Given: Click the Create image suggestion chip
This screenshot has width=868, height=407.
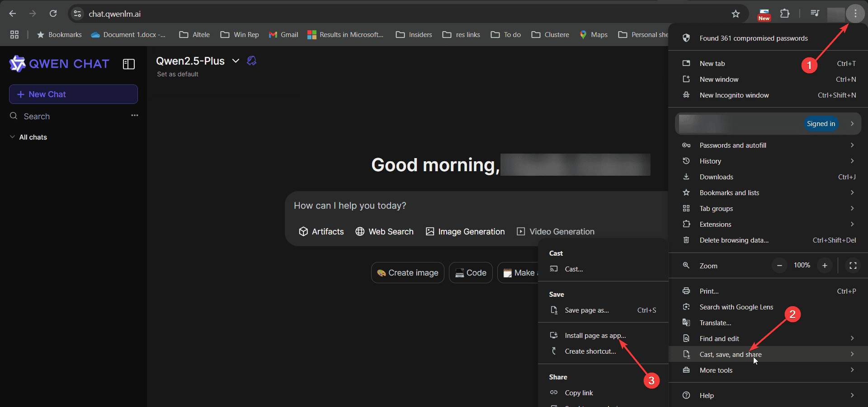Looking at the screenshot, I should tap(408, 273).
